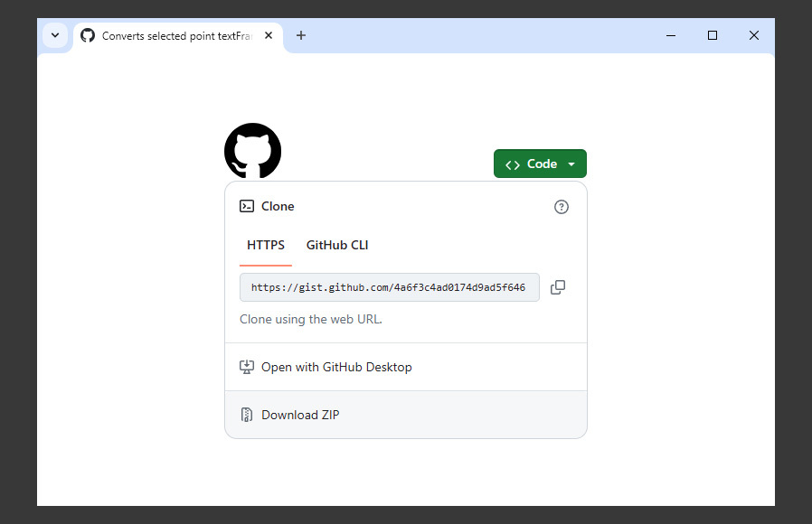Close the current browser tab

(269, 36)
